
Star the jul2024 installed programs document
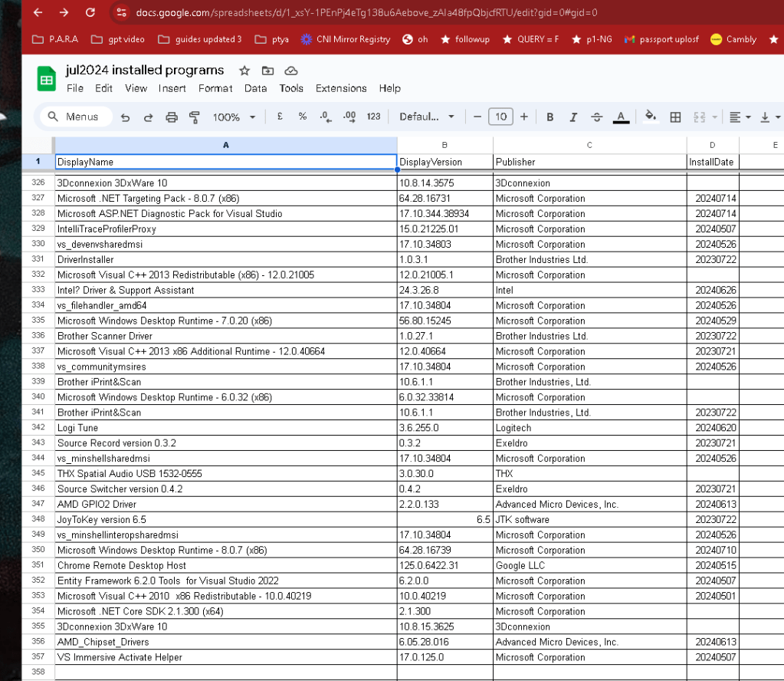point(244,71)
